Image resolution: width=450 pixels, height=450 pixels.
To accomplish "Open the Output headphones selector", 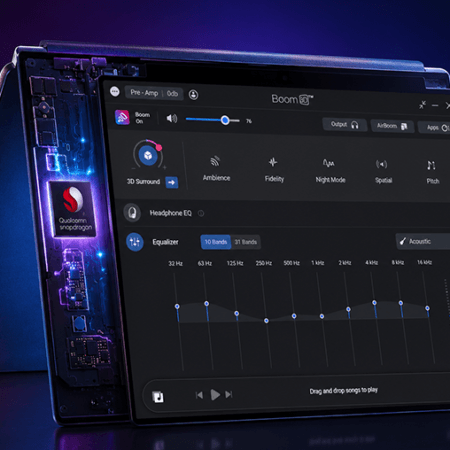I will point(345,125).
